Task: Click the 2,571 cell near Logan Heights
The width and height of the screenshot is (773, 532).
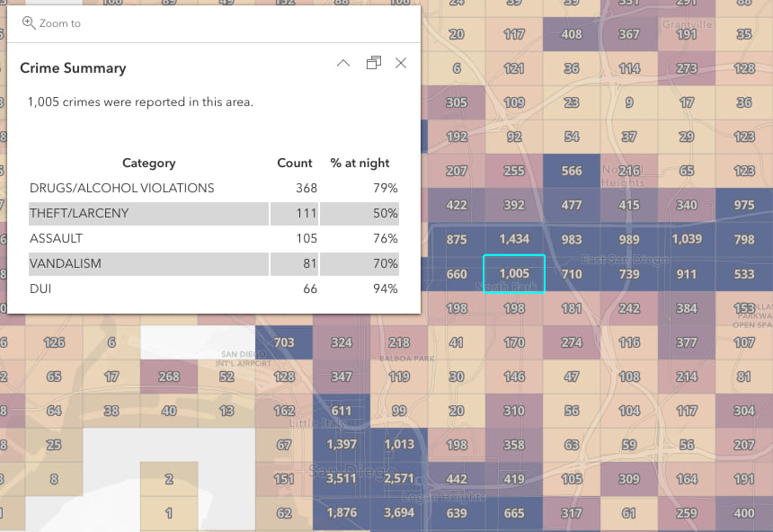Action: (x=399, y=479)
